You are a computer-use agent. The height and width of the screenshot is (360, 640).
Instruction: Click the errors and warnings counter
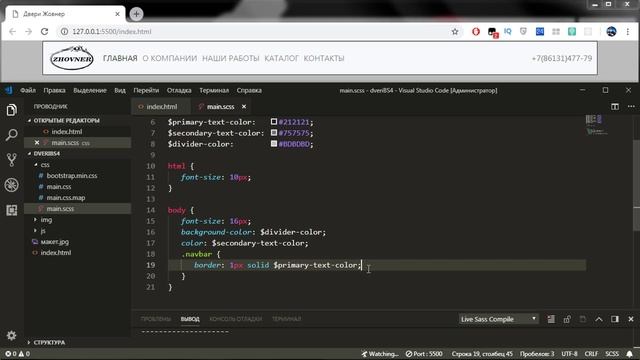click(17, 353)
